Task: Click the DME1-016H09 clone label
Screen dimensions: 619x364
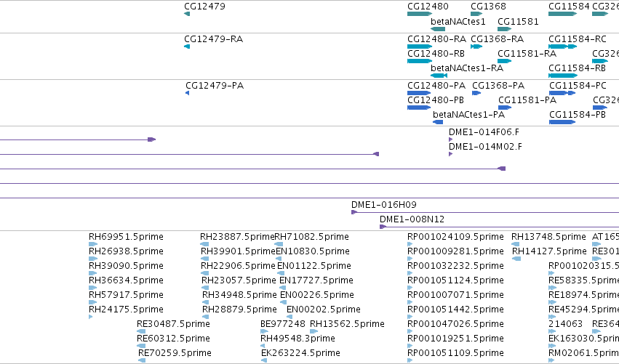Action: (x=384, y=205)
